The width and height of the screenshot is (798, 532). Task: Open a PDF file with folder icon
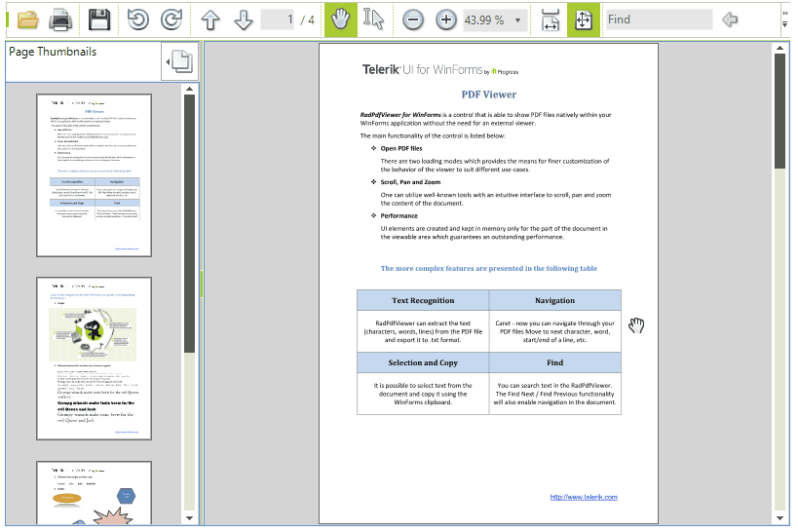pyautogui.click(x=27, y=19)
